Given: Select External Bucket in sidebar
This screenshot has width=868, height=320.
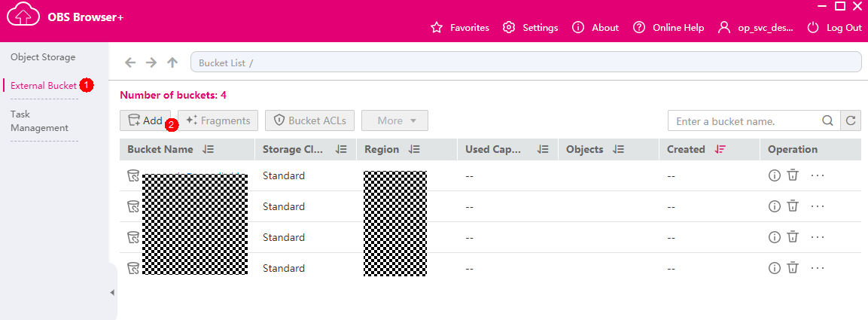Looking at the screenshot, I should 44,86.
